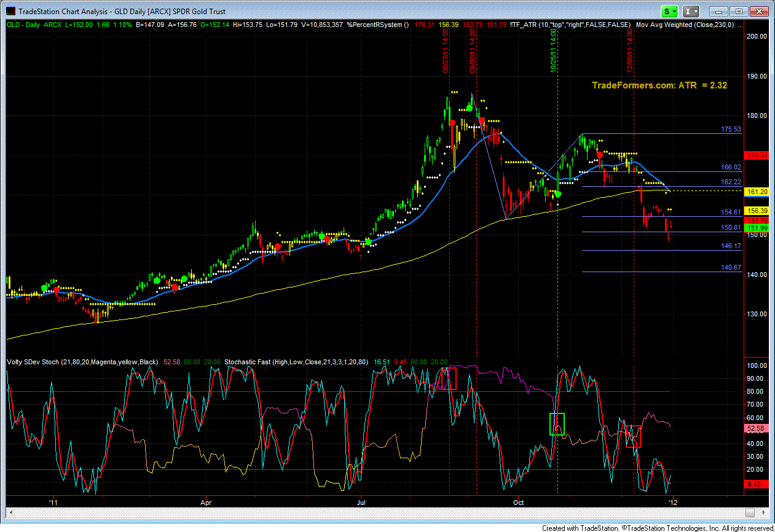This screenshot has height=532, width=775.
Task: Click the 162.22 price level label
Action: tap(731, 182)
